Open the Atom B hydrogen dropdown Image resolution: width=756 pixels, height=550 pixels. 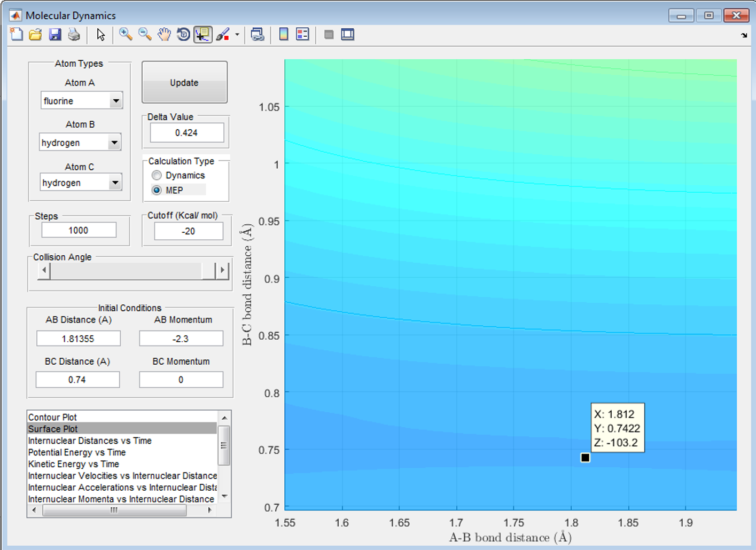(x=114, y=143)
